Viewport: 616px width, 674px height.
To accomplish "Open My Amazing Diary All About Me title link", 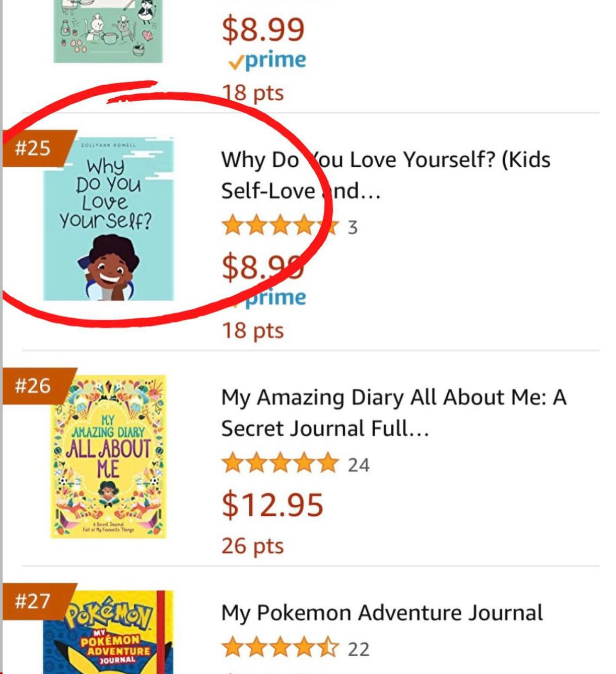I will 394,413.
